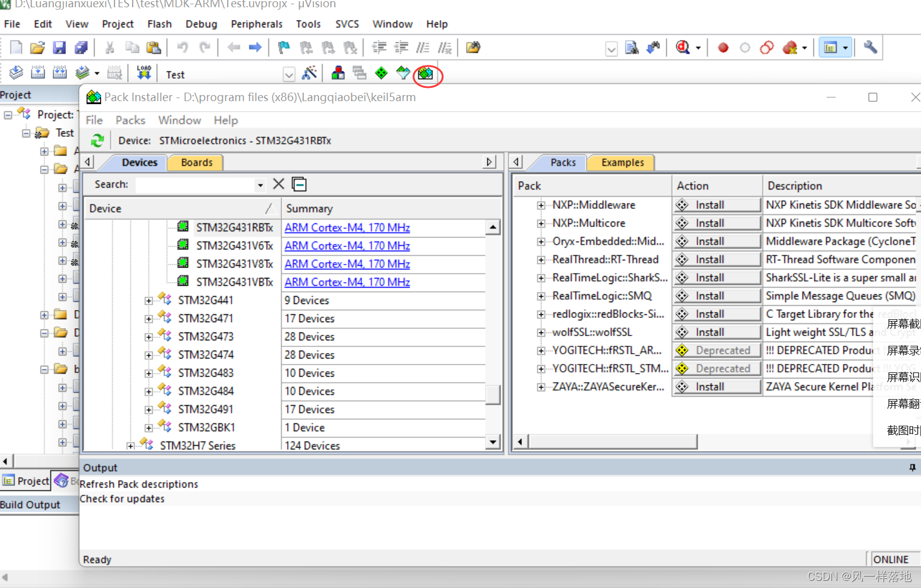Click Deprecated button for YOGITECH::fRSTL_AR...

click(x=717, y=350)
